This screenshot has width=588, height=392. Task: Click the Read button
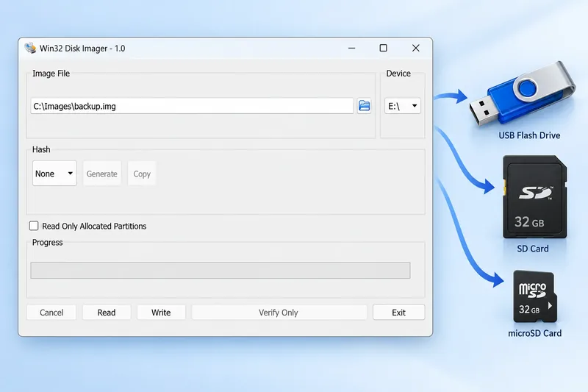[x=107, y=312]
